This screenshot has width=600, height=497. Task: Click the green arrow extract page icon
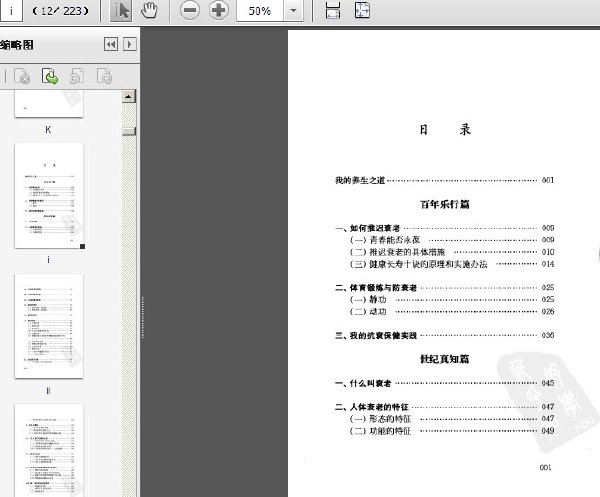tap(50, 76)
